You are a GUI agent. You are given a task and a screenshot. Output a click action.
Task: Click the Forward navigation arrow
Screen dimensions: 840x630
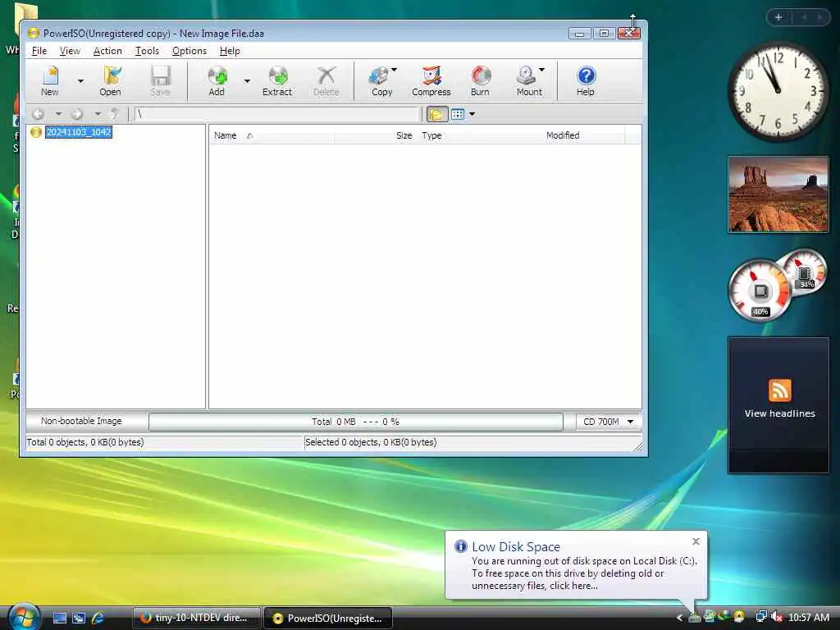(77, 114)
